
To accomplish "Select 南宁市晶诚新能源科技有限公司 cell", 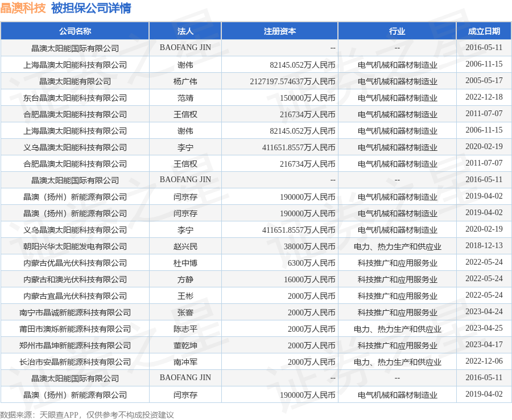I will 75,312.
